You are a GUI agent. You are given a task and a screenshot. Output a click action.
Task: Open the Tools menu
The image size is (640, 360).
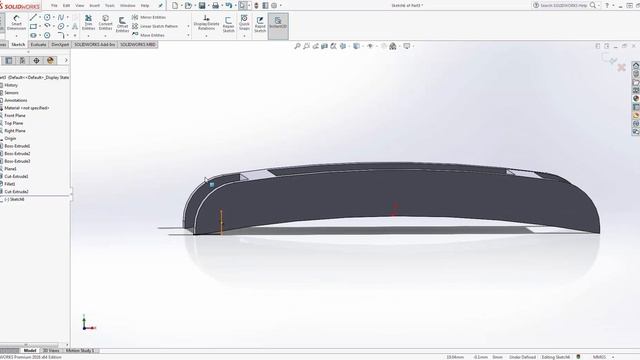[110, 6]
